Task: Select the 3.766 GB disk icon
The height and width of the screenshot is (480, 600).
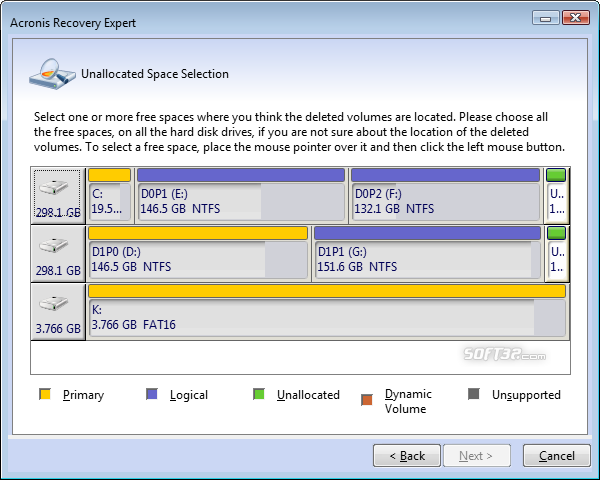Action: [58, 312]
